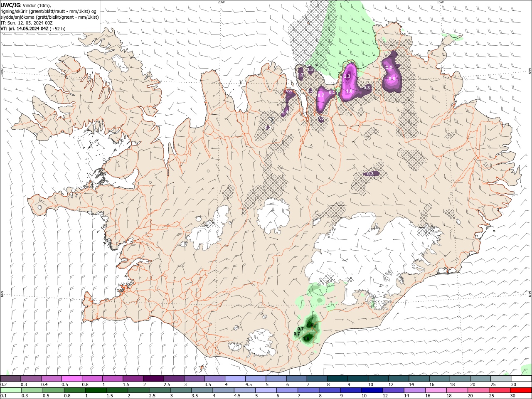Pick the top scale swatch between 8 and 9
The image size is (532, 399).
click(337, 378)
